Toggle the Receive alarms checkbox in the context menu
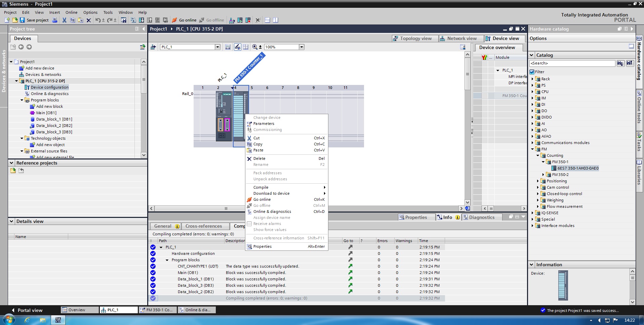The image size is (644, 325). coord(249,224)
